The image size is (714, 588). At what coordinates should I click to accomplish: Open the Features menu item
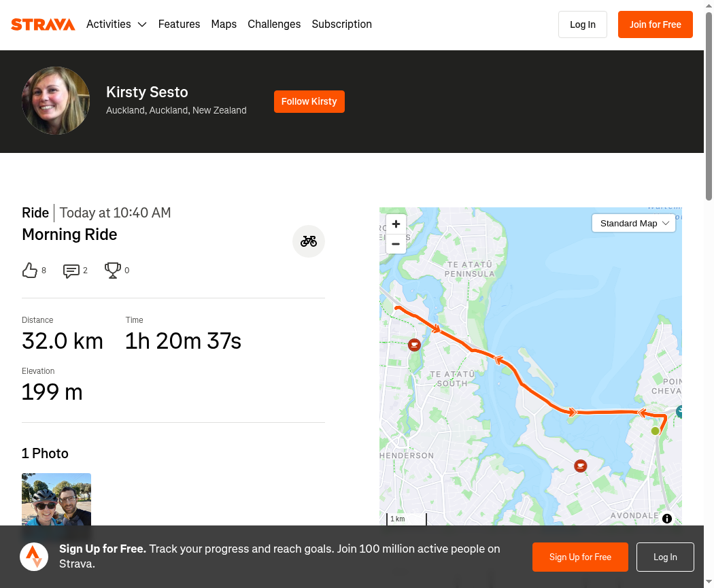click(179, 24)
